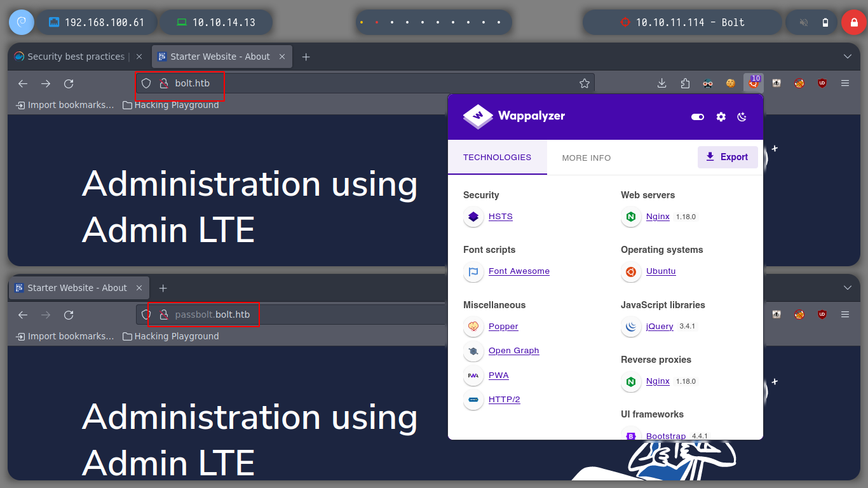868x488 pixels.
Task: Click the uBlock Origin shield in upper toolbar
Action: pos(822,83)
